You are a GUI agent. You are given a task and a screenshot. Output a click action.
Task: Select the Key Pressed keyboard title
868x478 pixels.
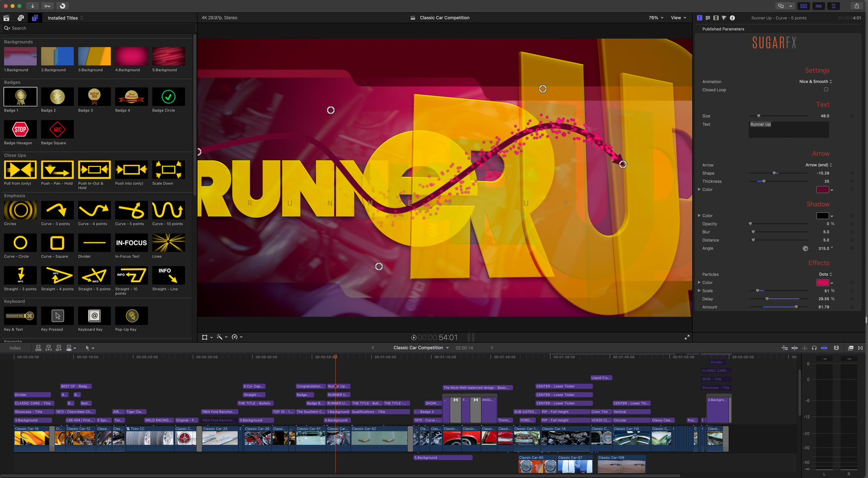pos(58,316)
